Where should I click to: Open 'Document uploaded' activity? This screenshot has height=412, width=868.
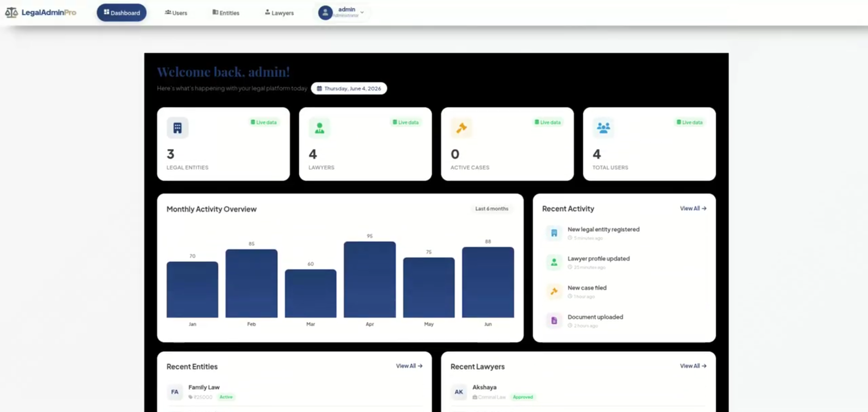click(624, 320)
